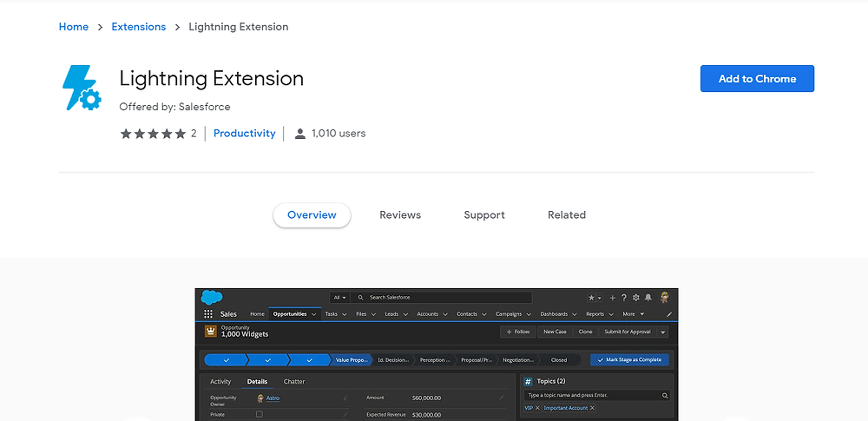Select the Closed path stage
Viewport: 868px width, 421px height.
tap(559, 359)
